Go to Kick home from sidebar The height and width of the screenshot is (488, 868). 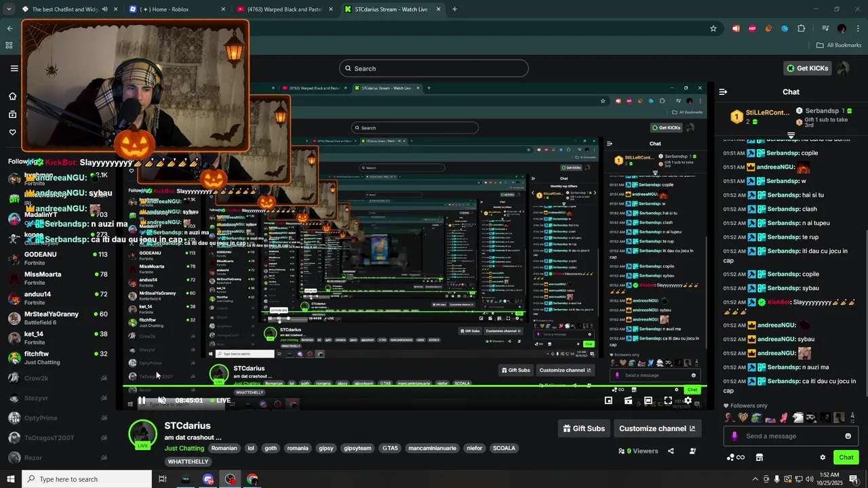point(12,96)
